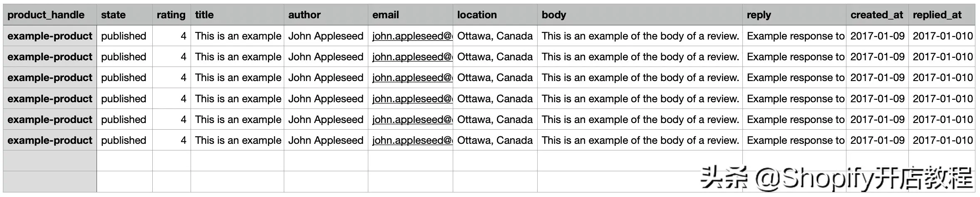The width and height of the screenshot is (980, 197).
Task: Select John Appleseed author cell in first row
Action: (x=326, y=36)
